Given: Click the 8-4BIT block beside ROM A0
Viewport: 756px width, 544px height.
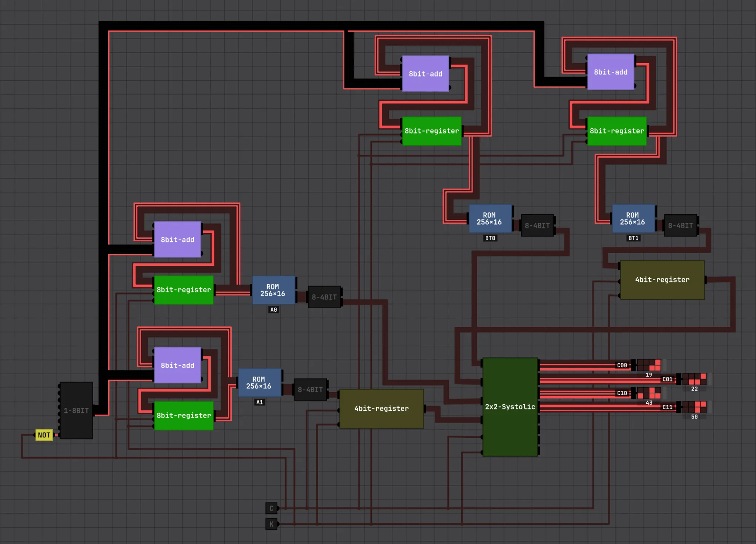Looking at the screenshot, I should 324,297.
